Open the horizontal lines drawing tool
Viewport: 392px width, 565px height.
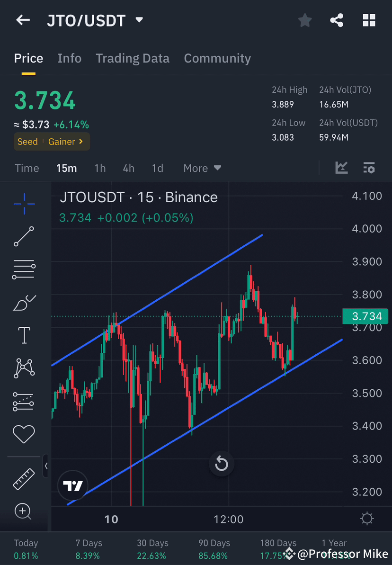24,269
